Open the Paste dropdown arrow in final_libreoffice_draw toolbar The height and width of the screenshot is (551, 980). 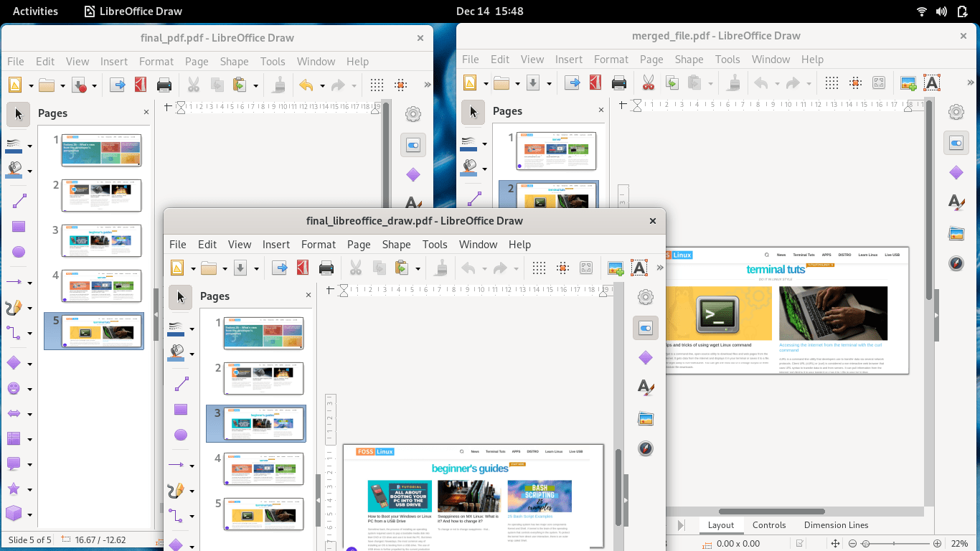[418, 269]
